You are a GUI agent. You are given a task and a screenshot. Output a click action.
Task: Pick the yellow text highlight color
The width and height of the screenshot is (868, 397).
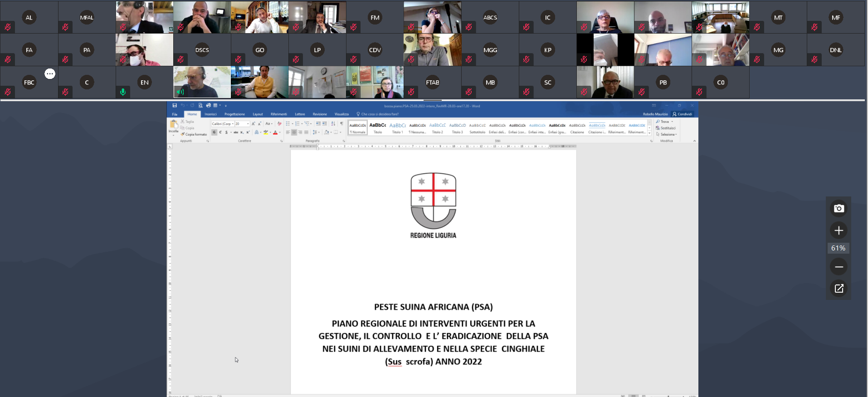click(x=266, y=132)
